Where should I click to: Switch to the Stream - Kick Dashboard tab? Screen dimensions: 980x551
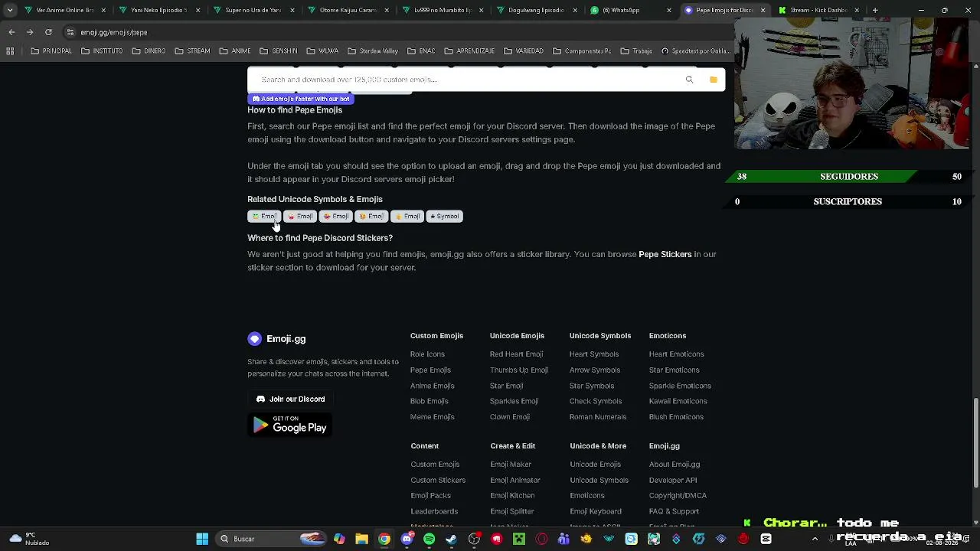818,11
